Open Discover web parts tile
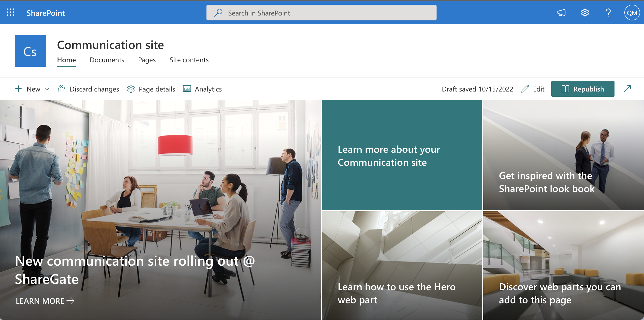 (563, 265)
